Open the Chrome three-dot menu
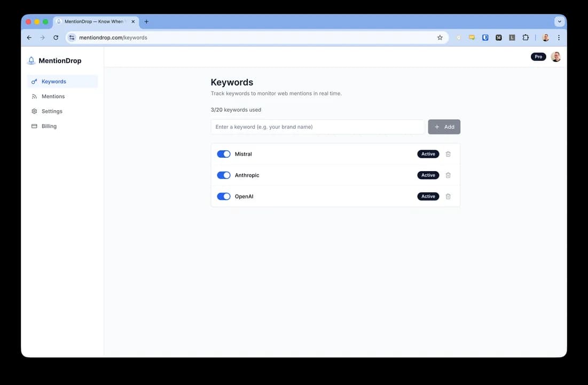588x385 pixels. 559,37
